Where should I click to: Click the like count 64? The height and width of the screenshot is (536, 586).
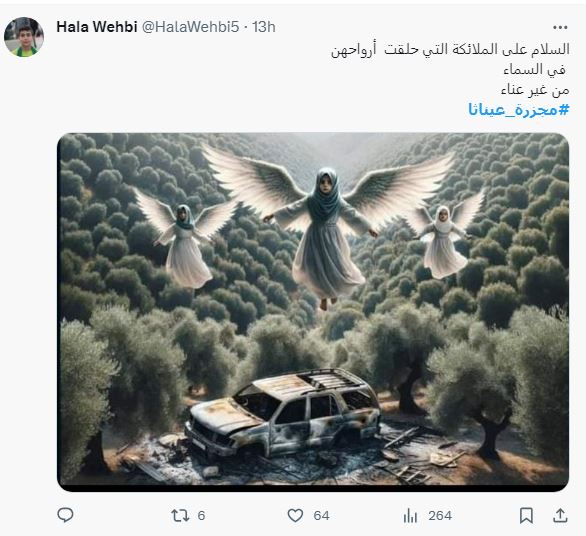click(x=321, y=515)
